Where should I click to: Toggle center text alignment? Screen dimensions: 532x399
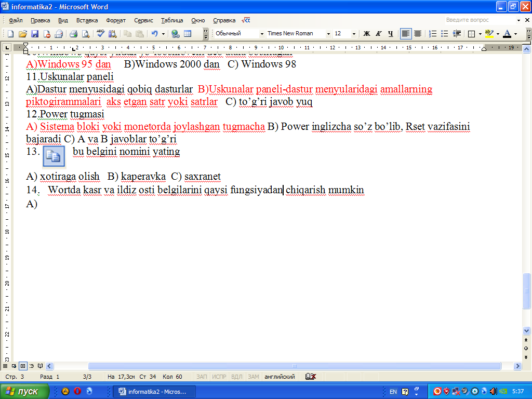(x=418, y=34)
